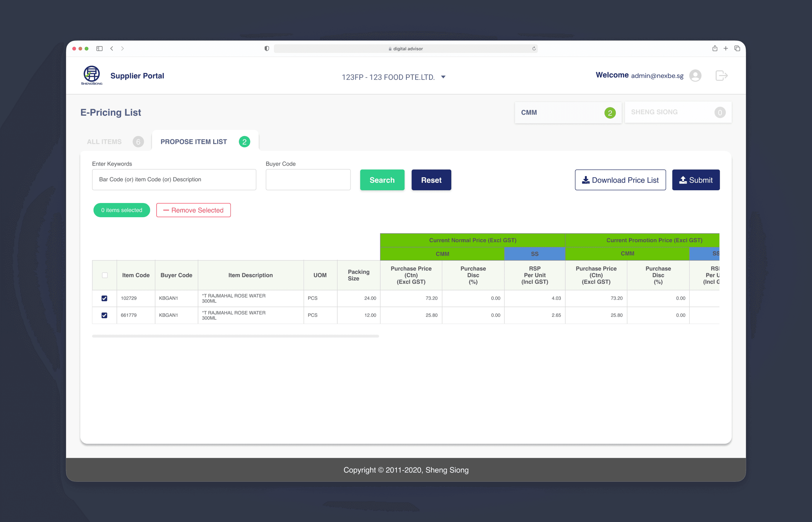Click the Item Description column header

pyautogui.click(x=251, y=275)
